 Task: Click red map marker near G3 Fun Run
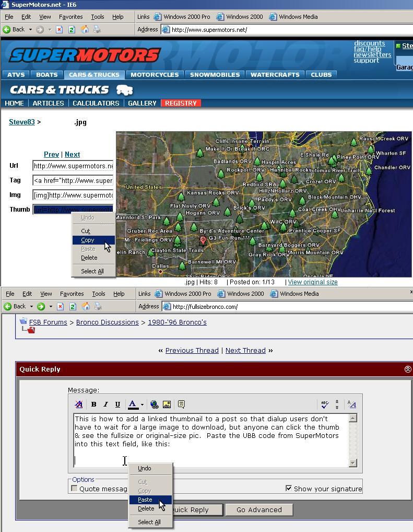pos(203,241)
